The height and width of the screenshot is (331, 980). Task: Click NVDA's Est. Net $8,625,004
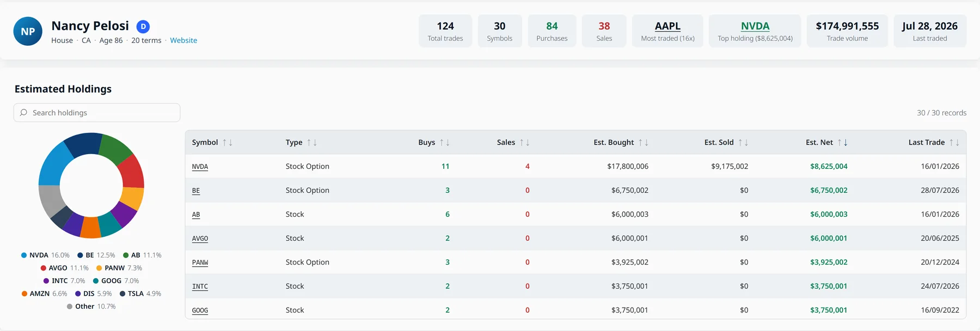829,167
